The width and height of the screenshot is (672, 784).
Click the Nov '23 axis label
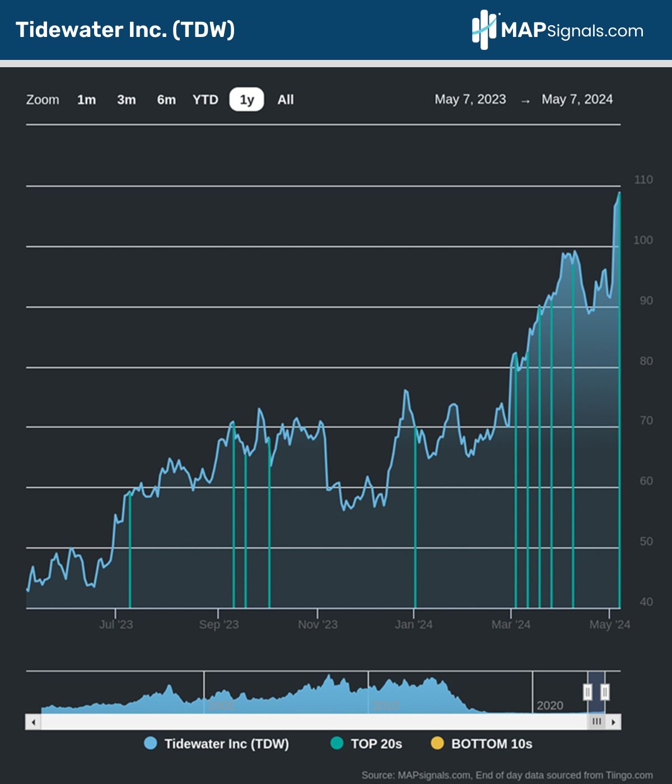[x=318, y=624]
